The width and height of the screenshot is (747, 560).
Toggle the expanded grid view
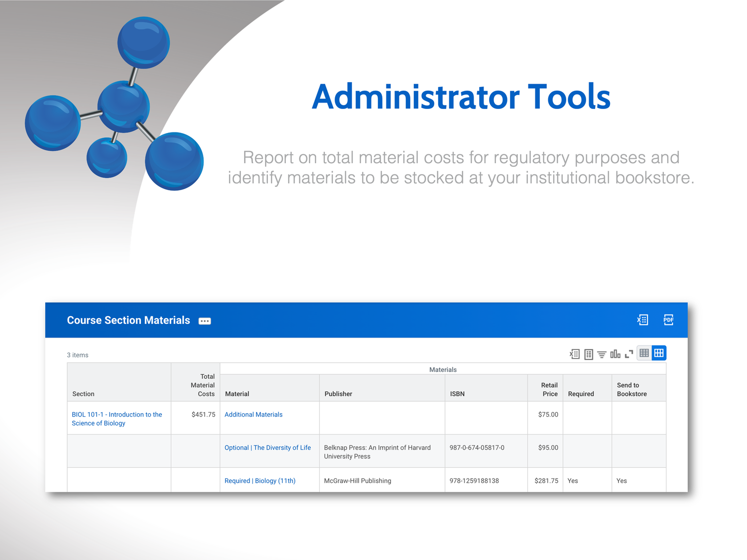coord(659,352)
